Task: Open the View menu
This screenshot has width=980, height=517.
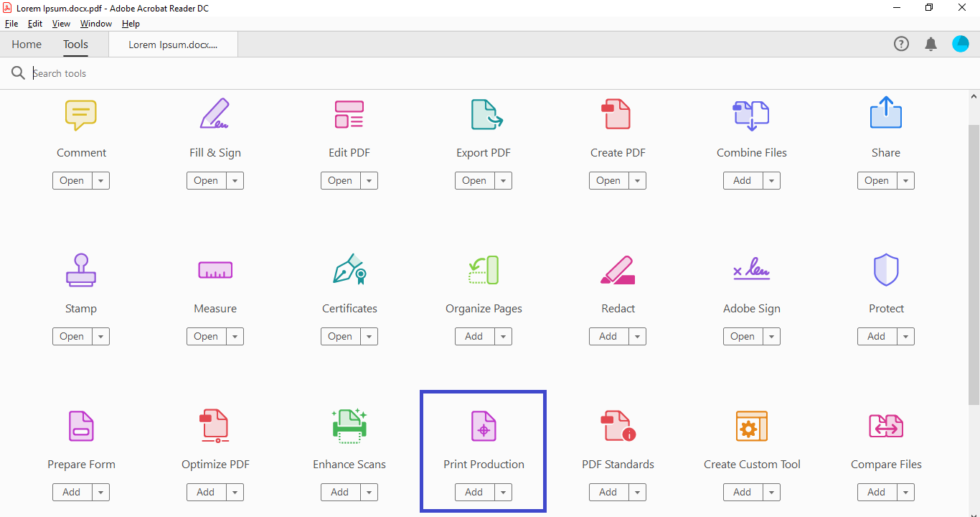Action: [x=61, y=24]
